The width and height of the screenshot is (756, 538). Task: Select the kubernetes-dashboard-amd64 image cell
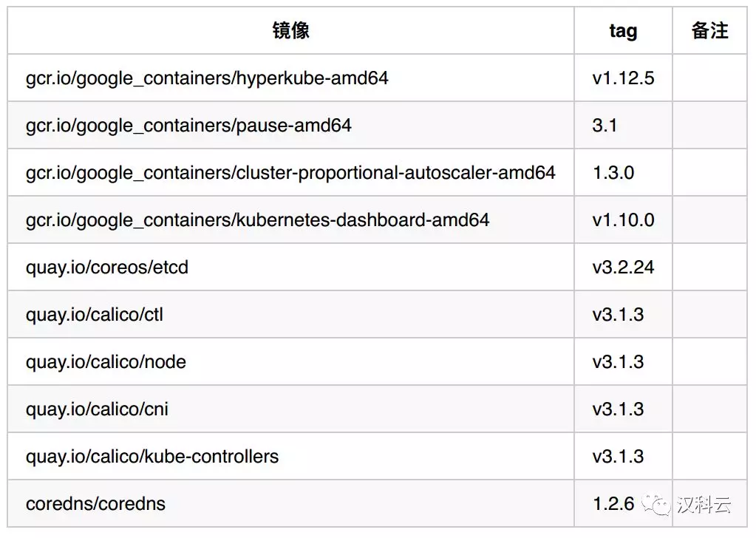click(290, 219)
